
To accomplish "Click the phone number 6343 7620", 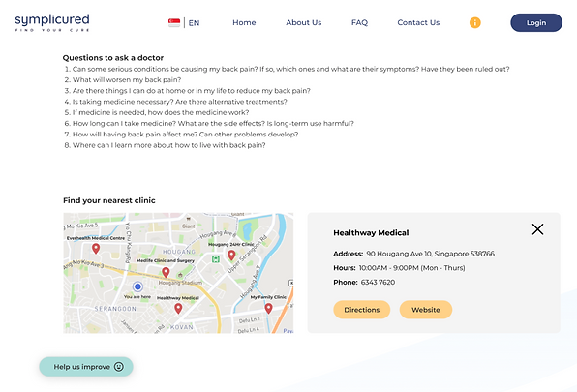I will pos(378,283).
